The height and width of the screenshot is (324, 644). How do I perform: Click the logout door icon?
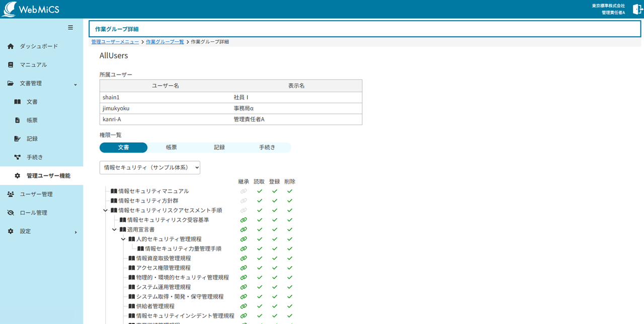tap(637, 10)
